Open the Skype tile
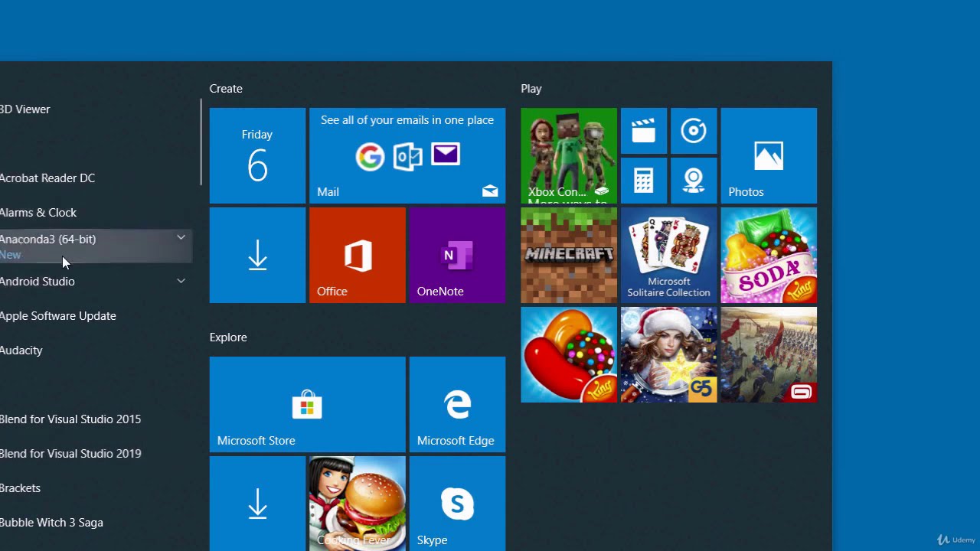 coord(457,504)
